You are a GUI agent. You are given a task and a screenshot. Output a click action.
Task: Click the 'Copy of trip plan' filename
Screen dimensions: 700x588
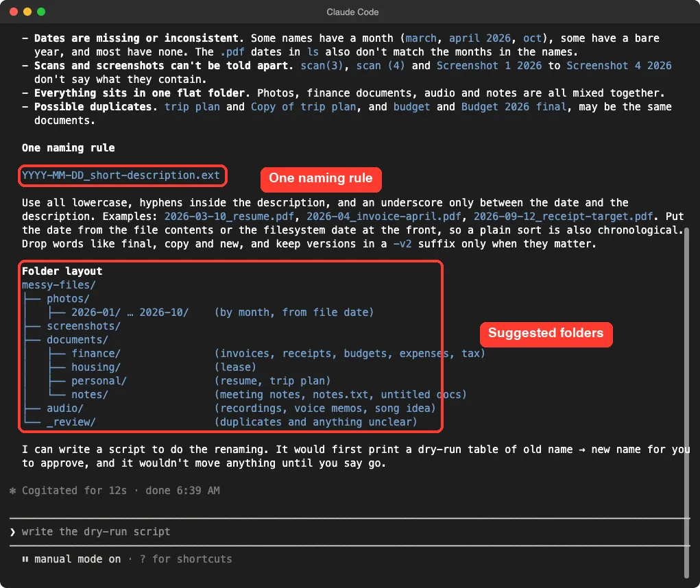303,107
